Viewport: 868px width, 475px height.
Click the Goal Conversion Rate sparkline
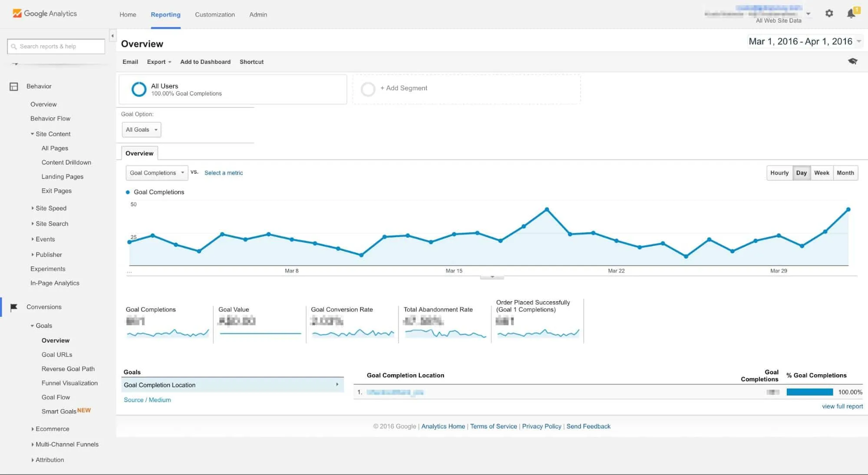click(x=353, y=333)
